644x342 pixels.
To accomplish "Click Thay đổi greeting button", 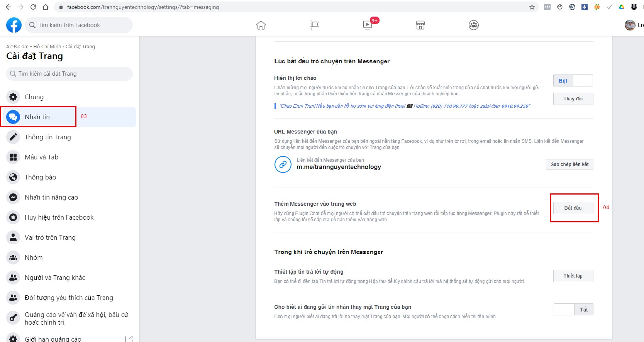I will 573,99.
